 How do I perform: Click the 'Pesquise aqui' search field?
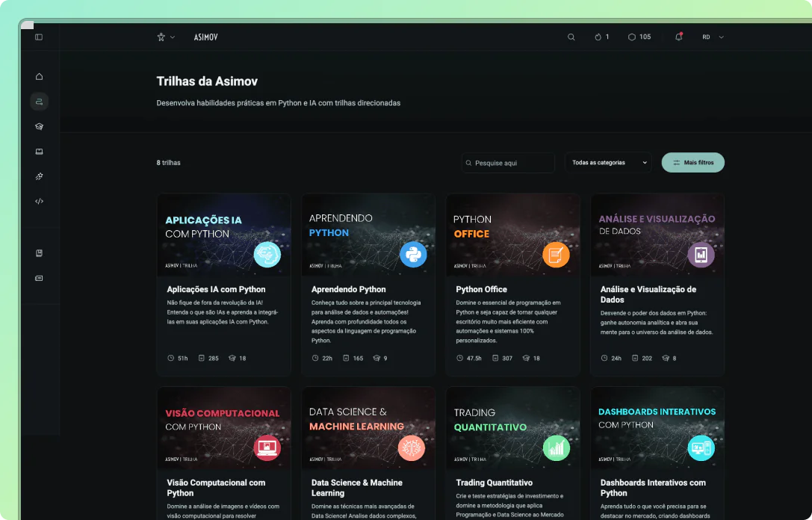tap(510, 162)
